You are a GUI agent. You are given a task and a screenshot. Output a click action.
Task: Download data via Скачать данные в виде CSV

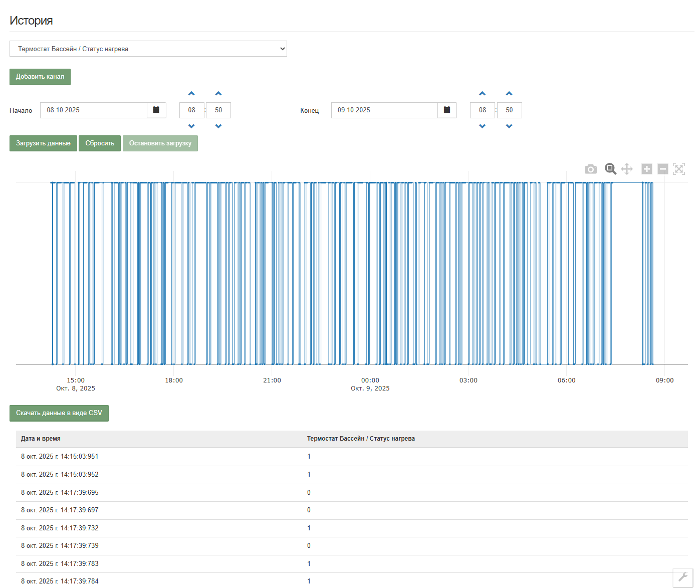[x=59, y=413]
